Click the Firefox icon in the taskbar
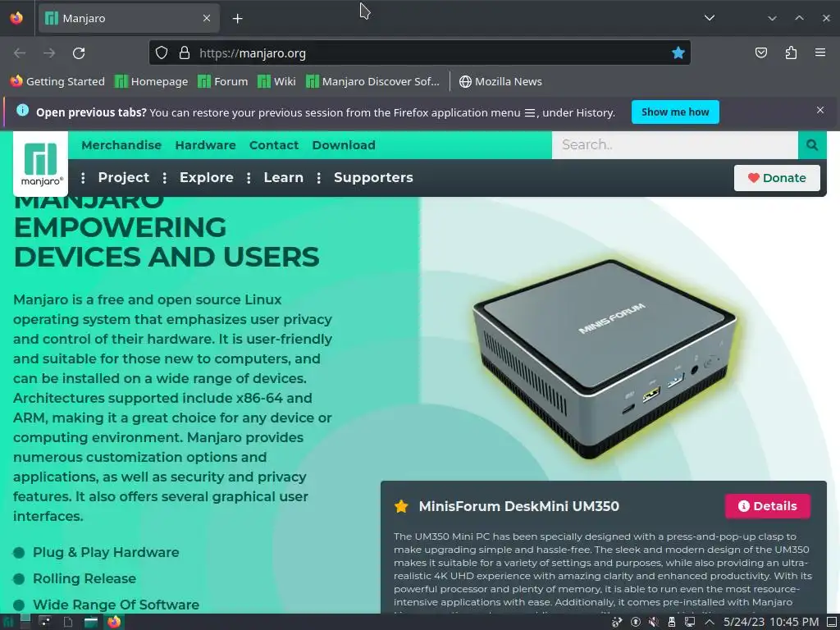Image resolution: width=840 pixels, height=630 pixels. pos(114,622)
